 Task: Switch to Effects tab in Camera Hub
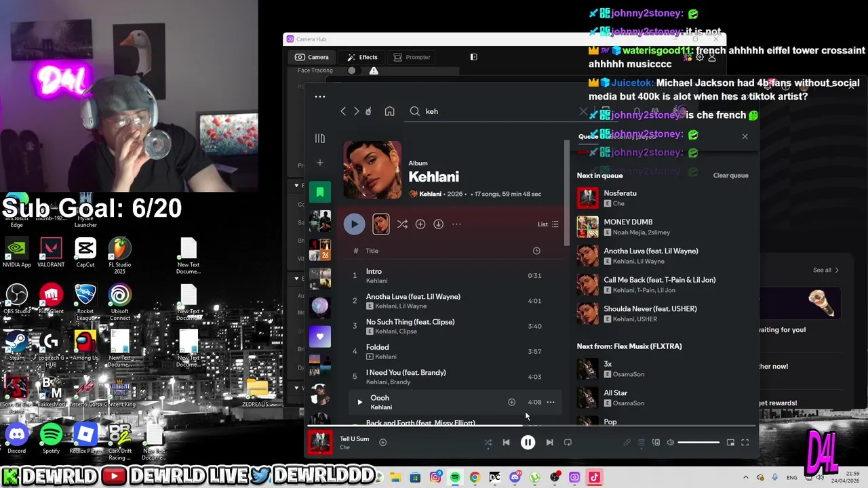click(362, 57)
